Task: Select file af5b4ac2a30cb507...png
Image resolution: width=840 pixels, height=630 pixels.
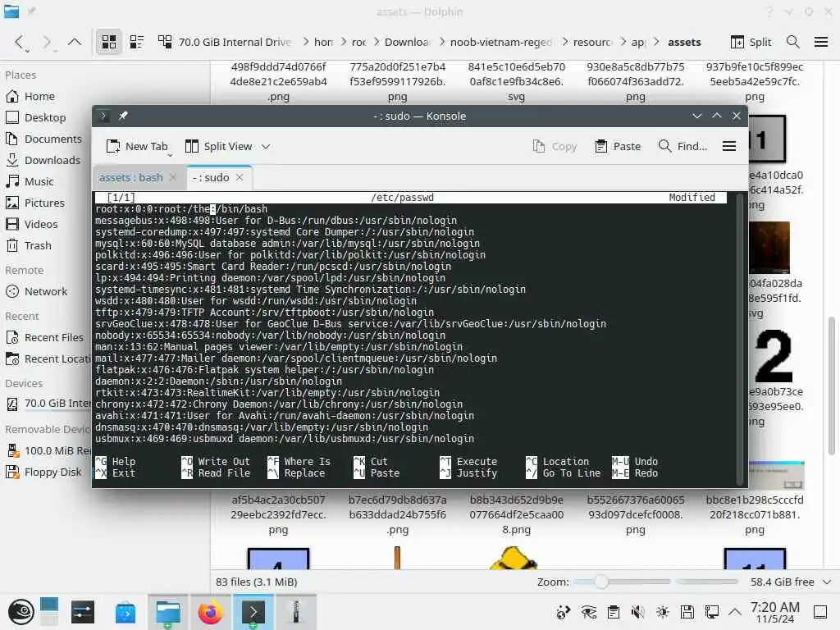Action: 278,514
